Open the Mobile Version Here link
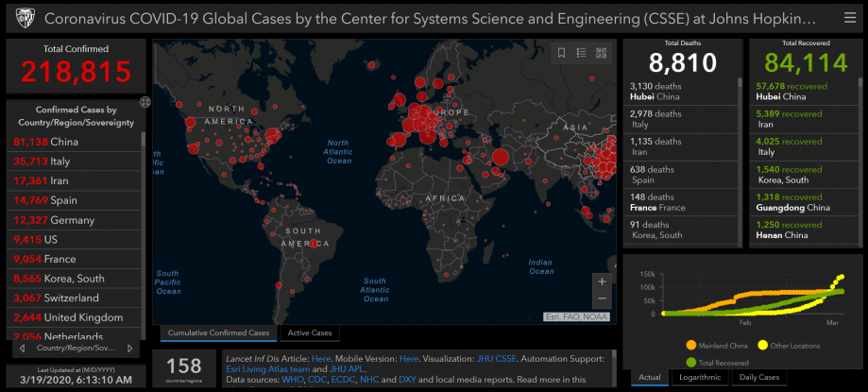The height and width of the screenshot is (392, 868). [x=409, y=359]
